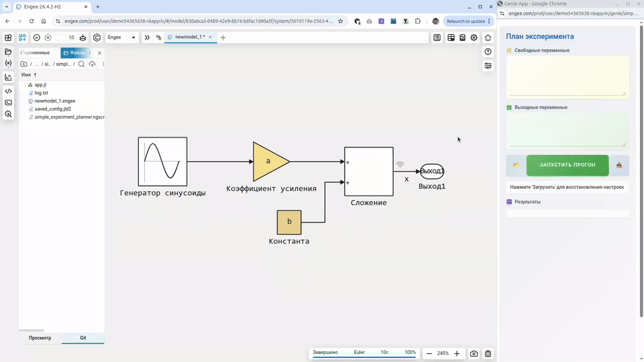This screenshot has height=362, width=644.
Task: Select the saved_config.jld2 file
Action: [x=52, y=109]
